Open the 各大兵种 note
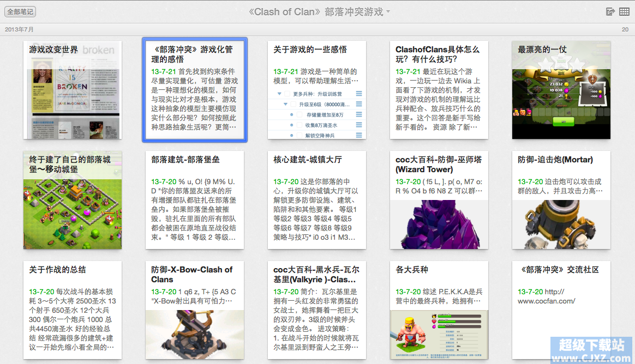Viewport: 635px width, 364px height. [x=439, y=310]
